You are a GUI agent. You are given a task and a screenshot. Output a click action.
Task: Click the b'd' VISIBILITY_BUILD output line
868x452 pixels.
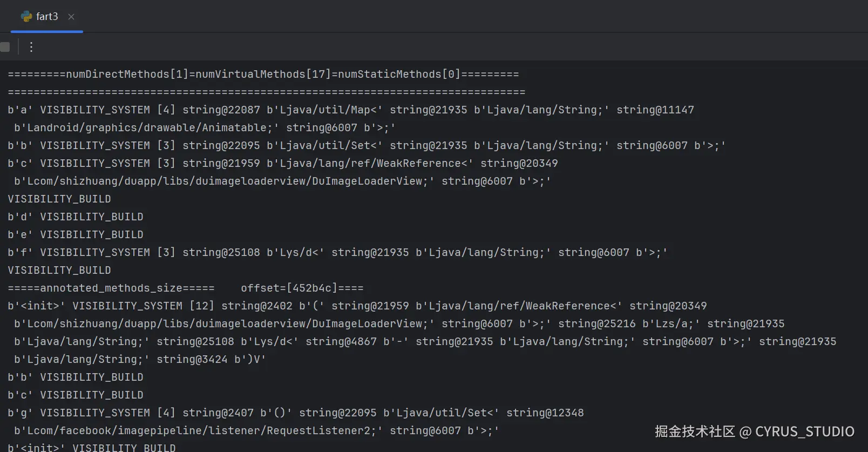(76, 217)
